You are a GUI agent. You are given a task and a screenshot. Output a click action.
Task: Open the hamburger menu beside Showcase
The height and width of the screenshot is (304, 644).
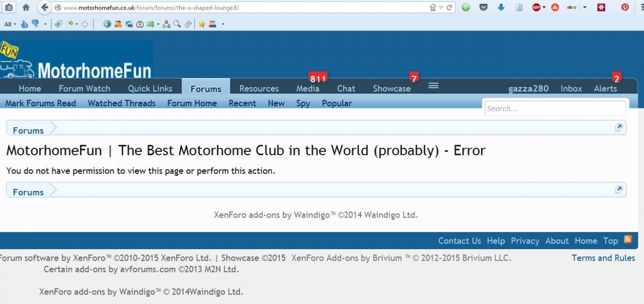tap(433, 86)
